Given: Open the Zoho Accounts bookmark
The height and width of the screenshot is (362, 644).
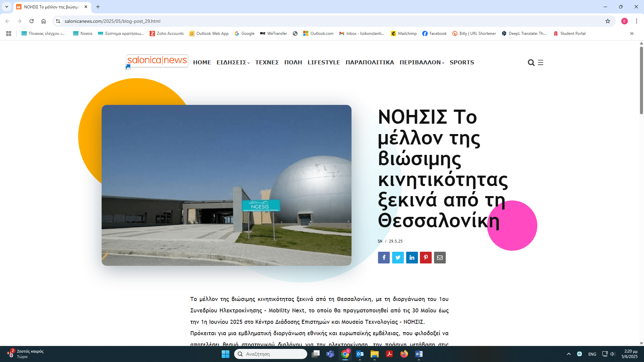Looking at the screenshot, I should 167,34.
